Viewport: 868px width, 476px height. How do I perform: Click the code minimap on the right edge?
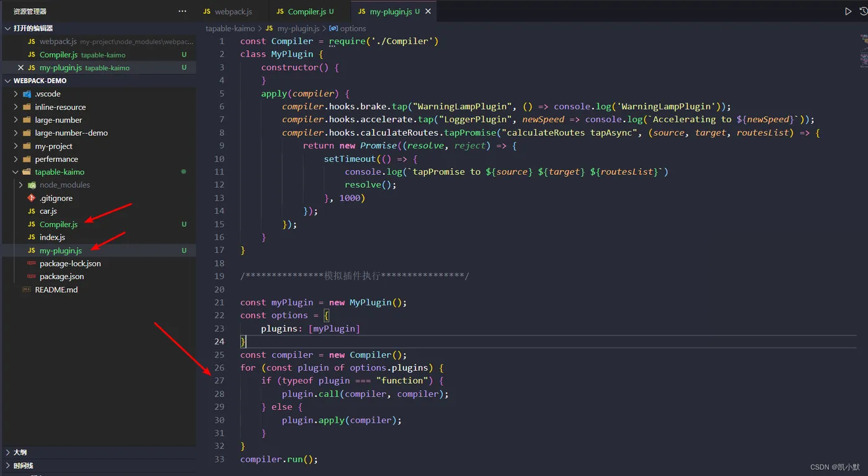tap(863, 50)
